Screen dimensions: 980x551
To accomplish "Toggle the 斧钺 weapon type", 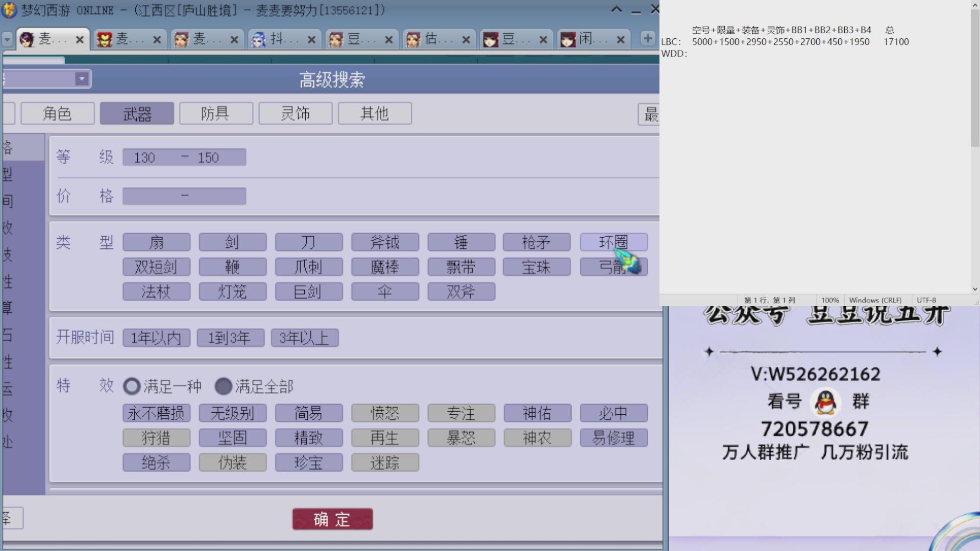I will click(x=385, y=242).
